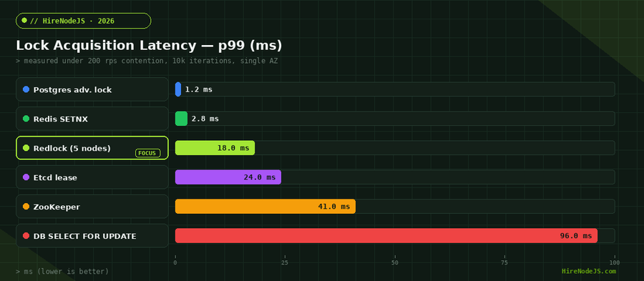Select the FOCUS tag on the Redlock row
This screenshot has height=281, width=644.
pos(148,154)
